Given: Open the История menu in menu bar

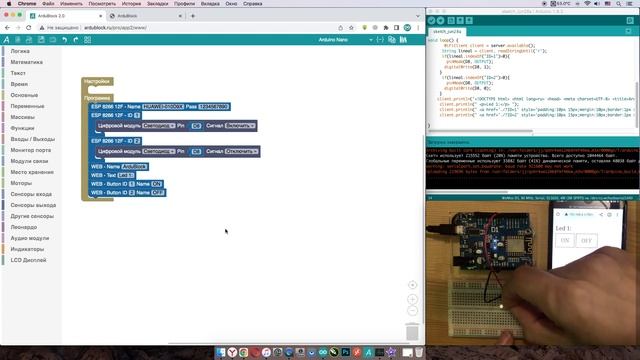Looking at the screenshot, I should point(131,4).
